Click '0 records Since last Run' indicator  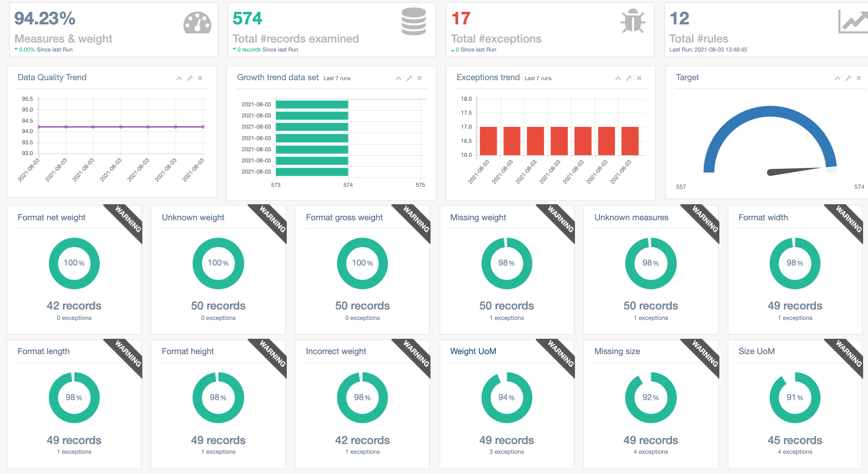click(265, 49)
